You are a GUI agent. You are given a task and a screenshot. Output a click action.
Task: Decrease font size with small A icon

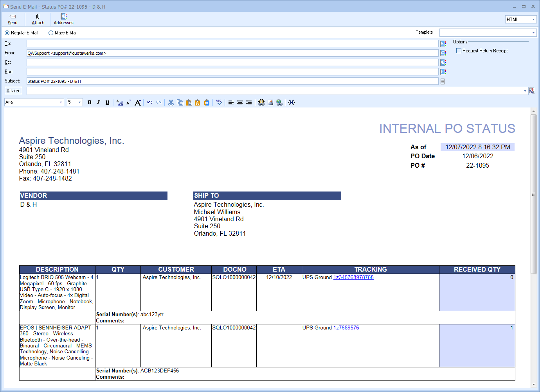pyautogui.click(x=128, y=102)
